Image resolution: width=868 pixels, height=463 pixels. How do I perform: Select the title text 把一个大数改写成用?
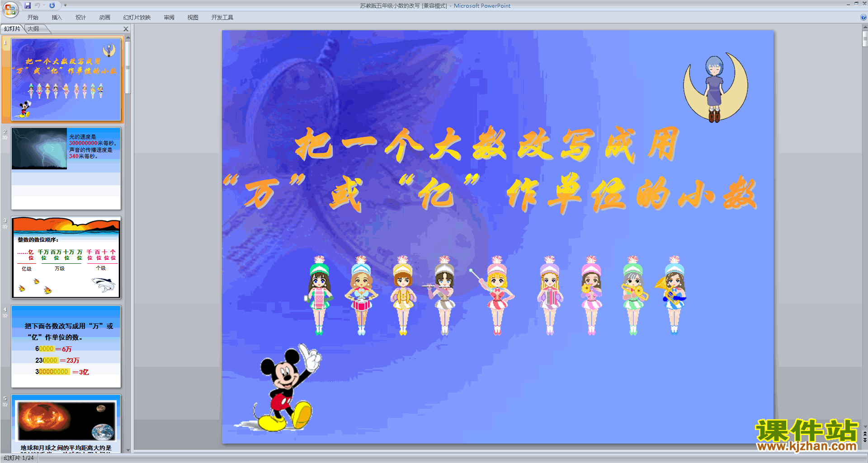(487, 145)
